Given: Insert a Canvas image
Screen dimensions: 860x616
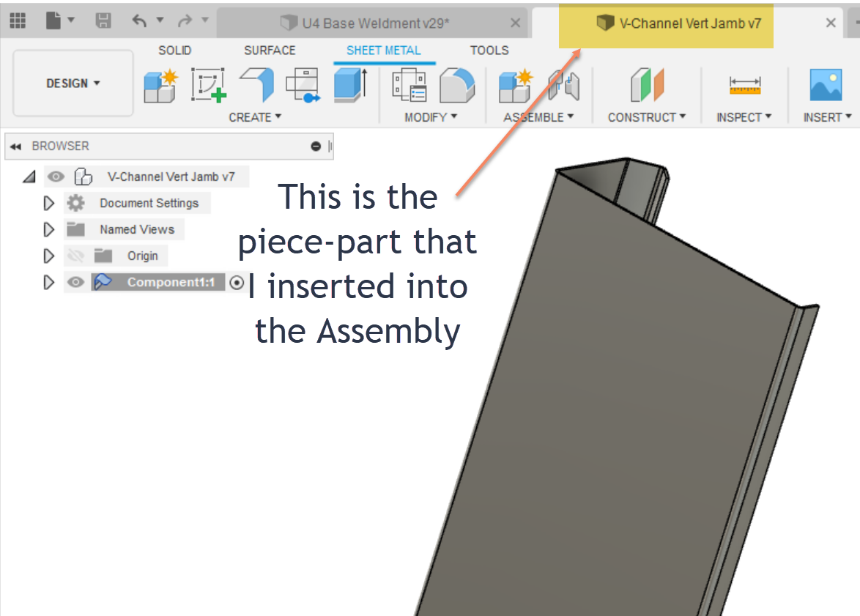Looking at the screenshot, I should [x=825, y=86].
